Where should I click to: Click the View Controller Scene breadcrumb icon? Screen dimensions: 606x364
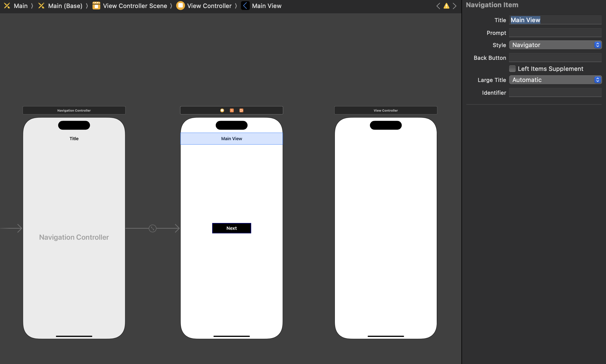(x=96, y=6)
